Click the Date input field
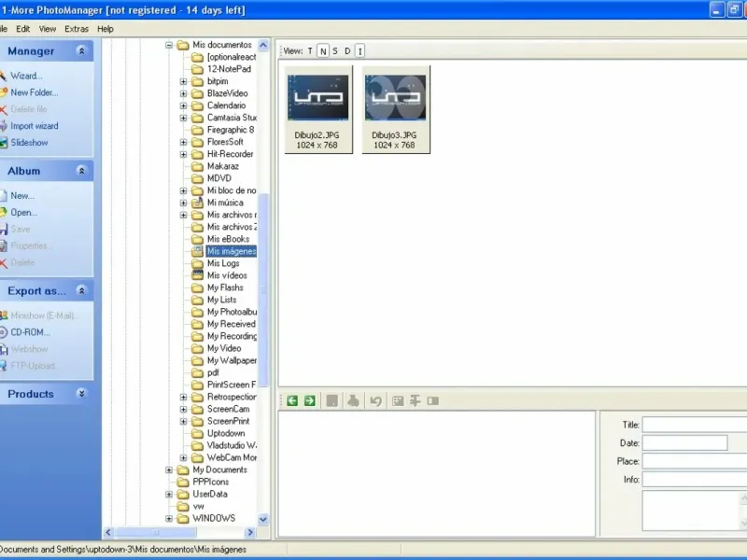Screen dimensions: 747x560 (684, 442)
